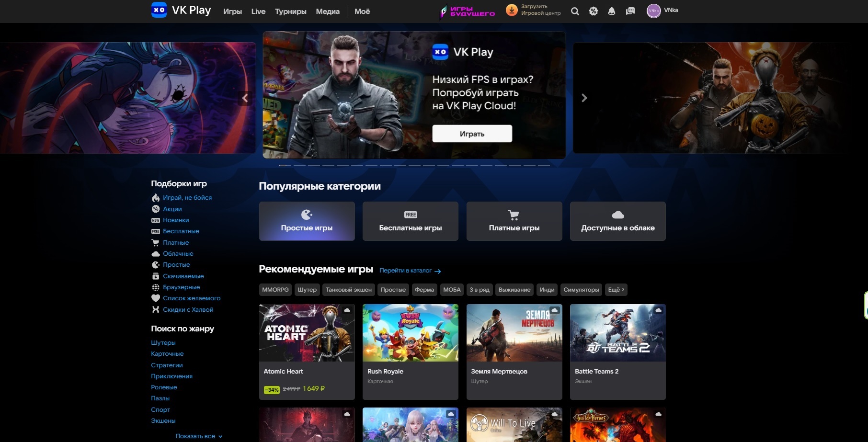This screenshot has height=442, width=868.
Task: Open the Медиа menu item
Action: 328,11
